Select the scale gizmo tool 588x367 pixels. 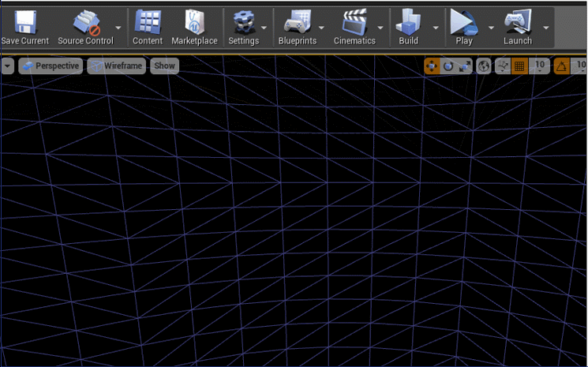[x=465, y=66]
